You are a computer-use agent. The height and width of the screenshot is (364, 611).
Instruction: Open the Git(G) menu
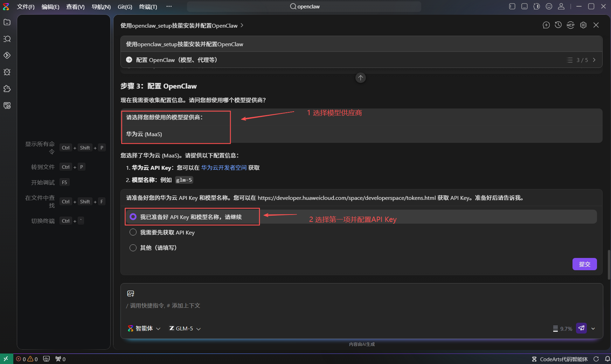tap(125, 7)
